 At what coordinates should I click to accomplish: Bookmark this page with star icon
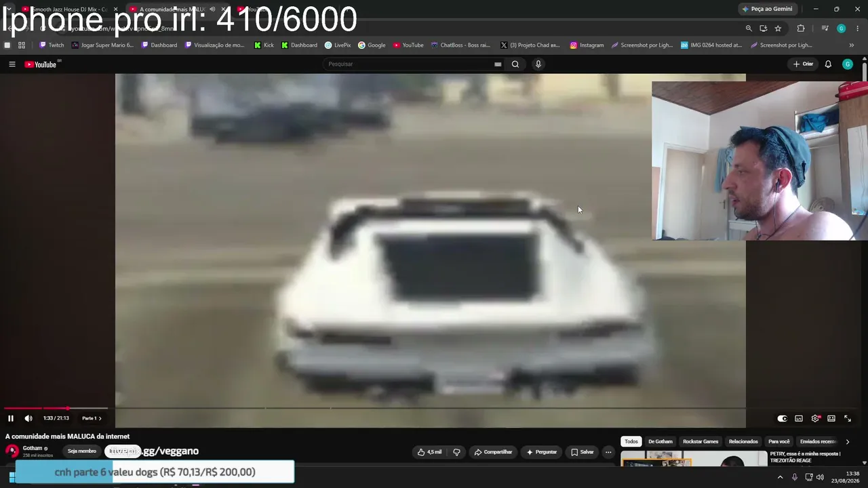pos(778,28)
